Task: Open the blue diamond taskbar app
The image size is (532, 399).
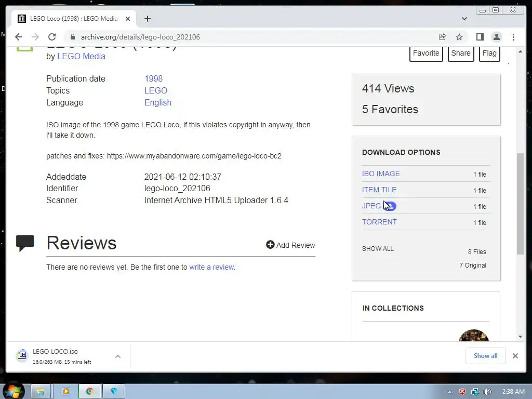Action: 114,391
